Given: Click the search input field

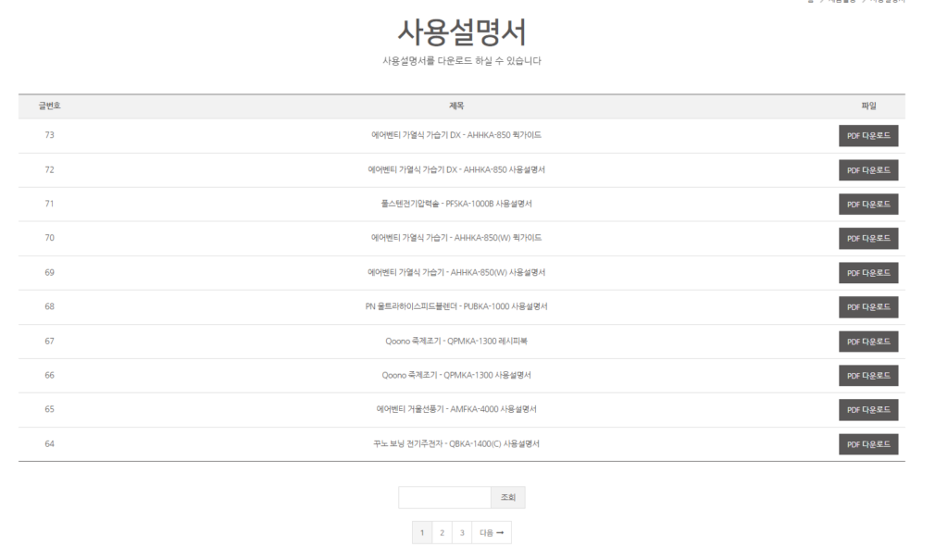Looking at the screenshot, I should [444, 498].
